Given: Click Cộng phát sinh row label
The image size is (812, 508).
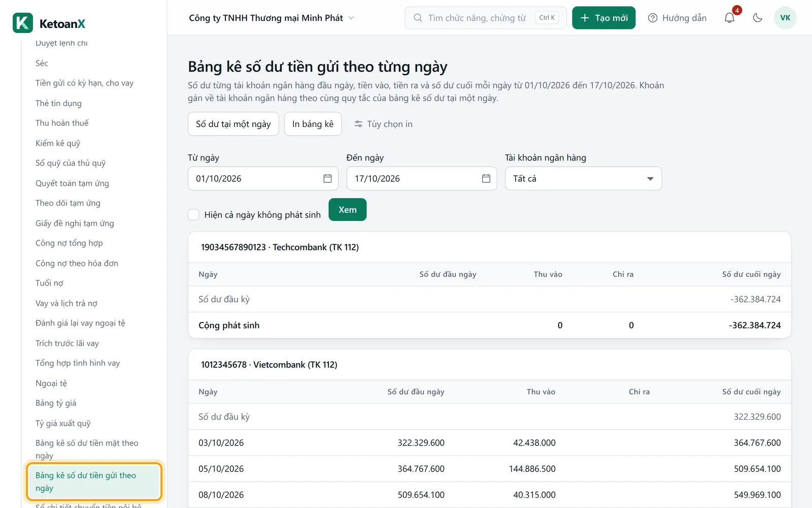Looking at the screenshot, I should (229, 325).
